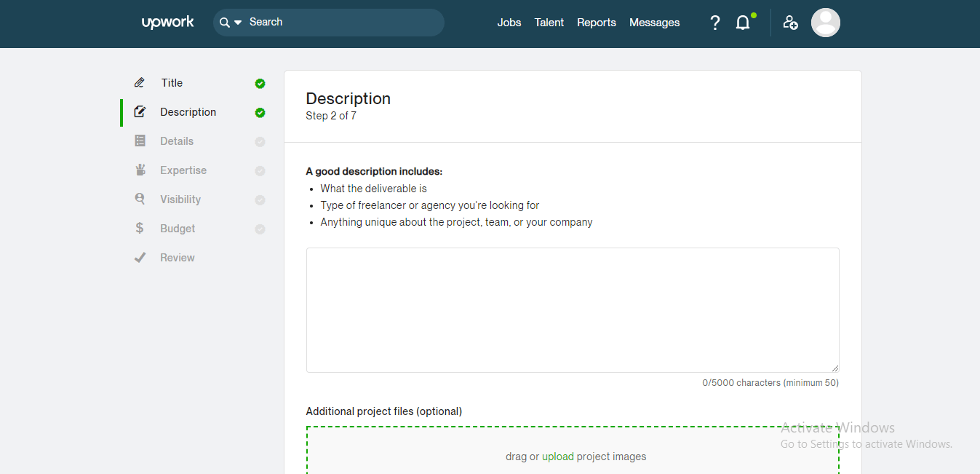Go to Messages in the top navigation
This screenshot has height=474, width=980.
654,23
